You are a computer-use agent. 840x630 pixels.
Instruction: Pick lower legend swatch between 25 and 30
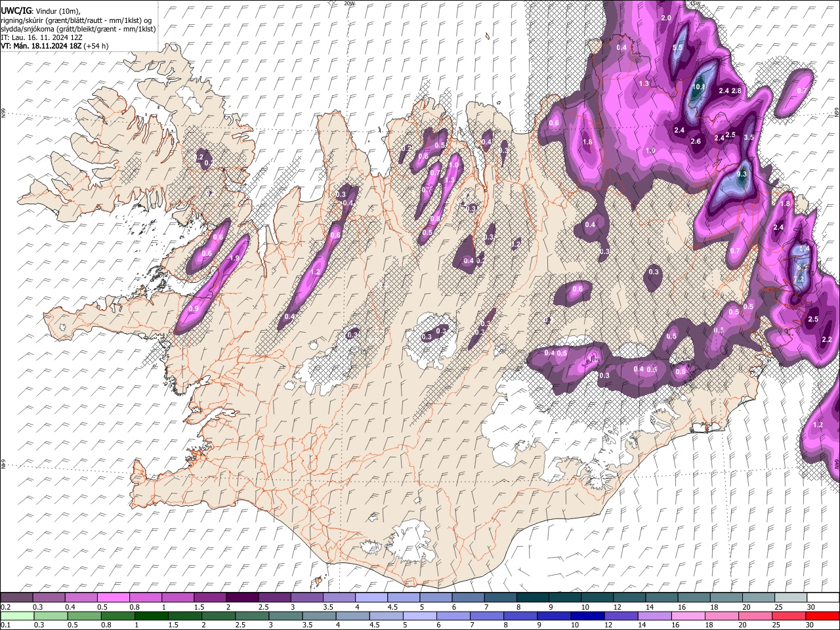(x=789, y=616)
